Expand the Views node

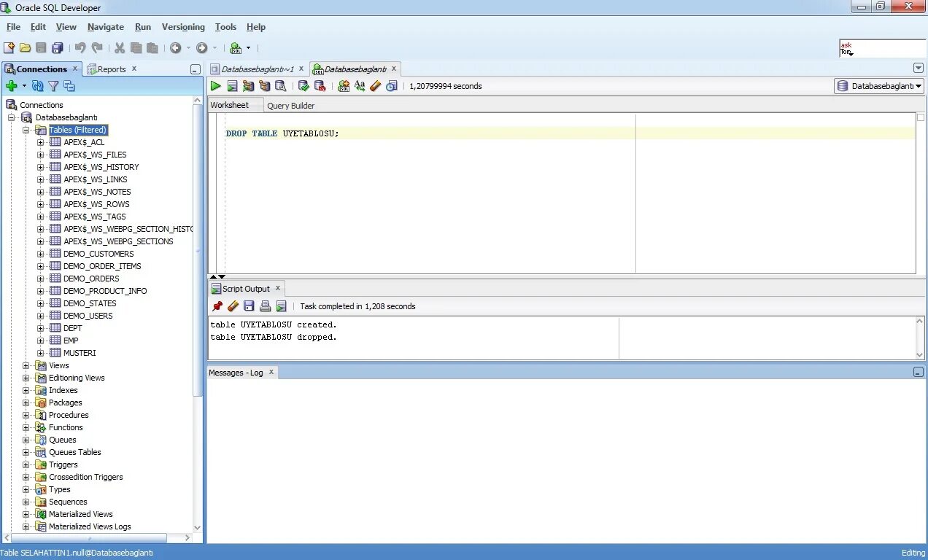[26, 365]
